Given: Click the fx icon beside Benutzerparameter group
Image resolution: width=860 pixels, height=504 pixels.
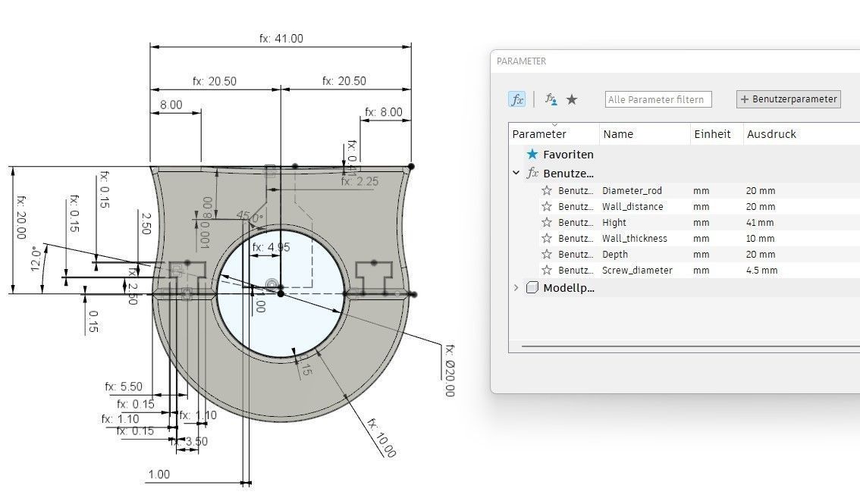Looking at the screenshot, I should pos(532,173).
